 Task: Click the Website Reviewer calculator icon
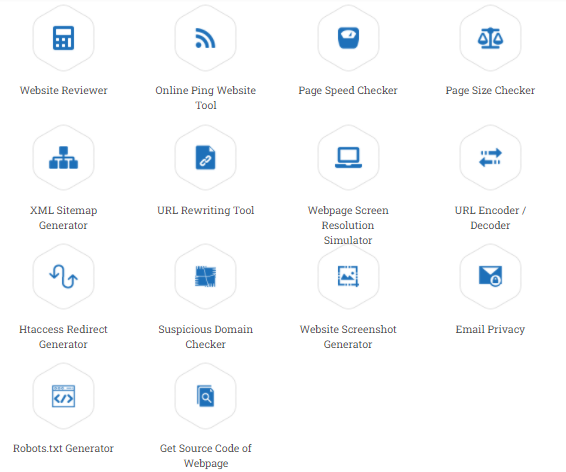(x=64, y=38)
